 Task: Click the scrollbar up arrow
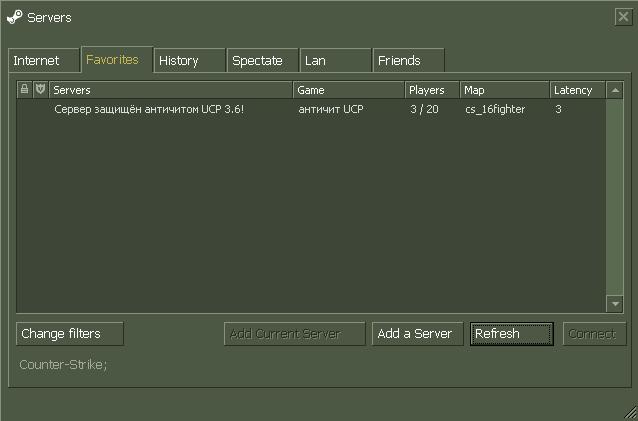(x=615, y=90)
